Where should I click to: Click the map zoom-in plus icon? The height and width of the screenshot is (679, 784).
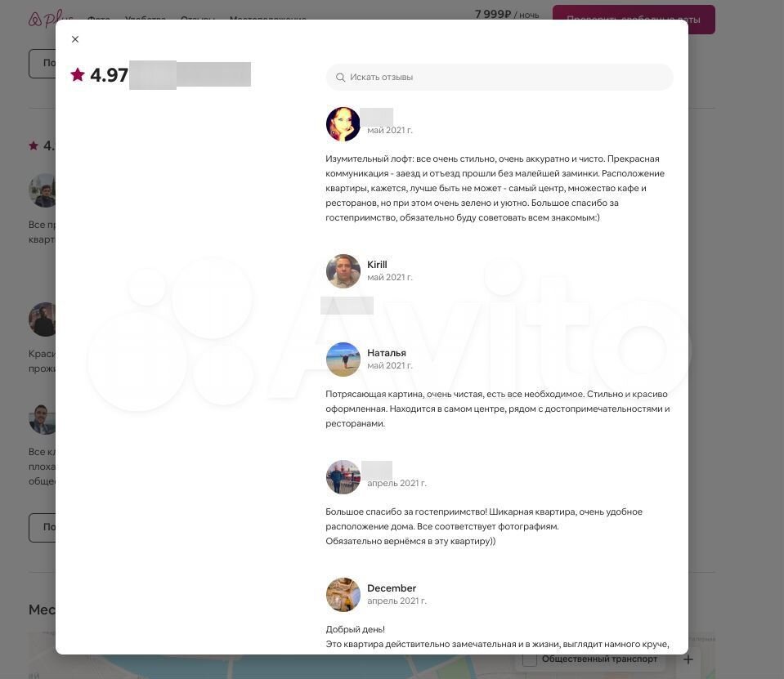pyautogui.click(x=688, y=659)
